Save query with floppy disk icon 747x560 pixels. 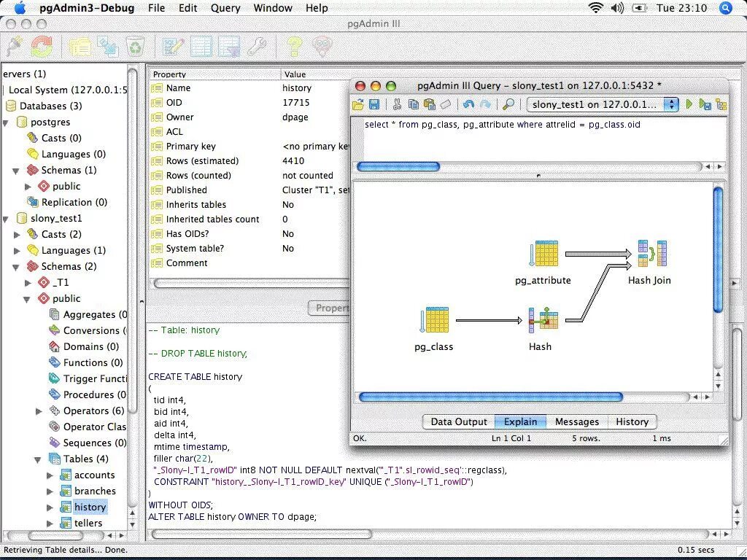(x=374, y=104)
